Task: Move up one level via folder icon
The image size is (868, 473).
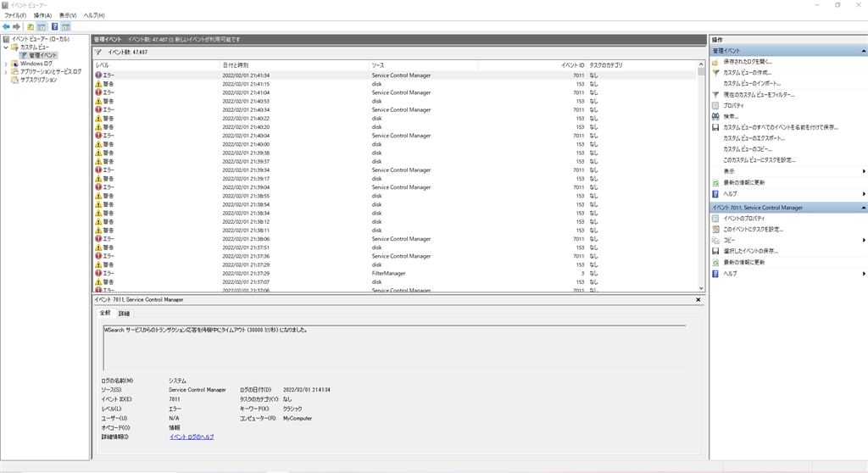Action: point(31,26)
